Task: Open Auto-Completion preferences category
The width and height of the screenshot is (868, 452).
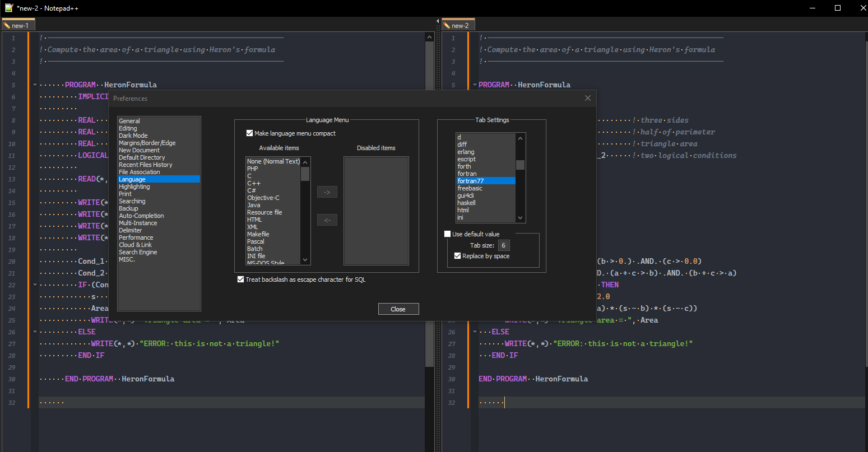Action: pyautogui.click(x=159, y=216)
